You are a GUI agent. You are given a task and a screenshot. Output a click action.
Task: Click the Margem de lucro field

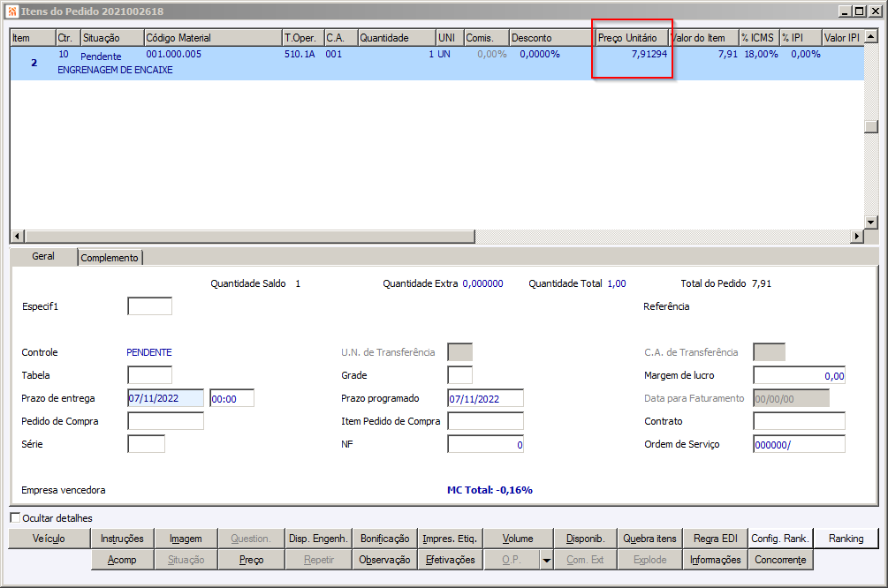[799, 376]
